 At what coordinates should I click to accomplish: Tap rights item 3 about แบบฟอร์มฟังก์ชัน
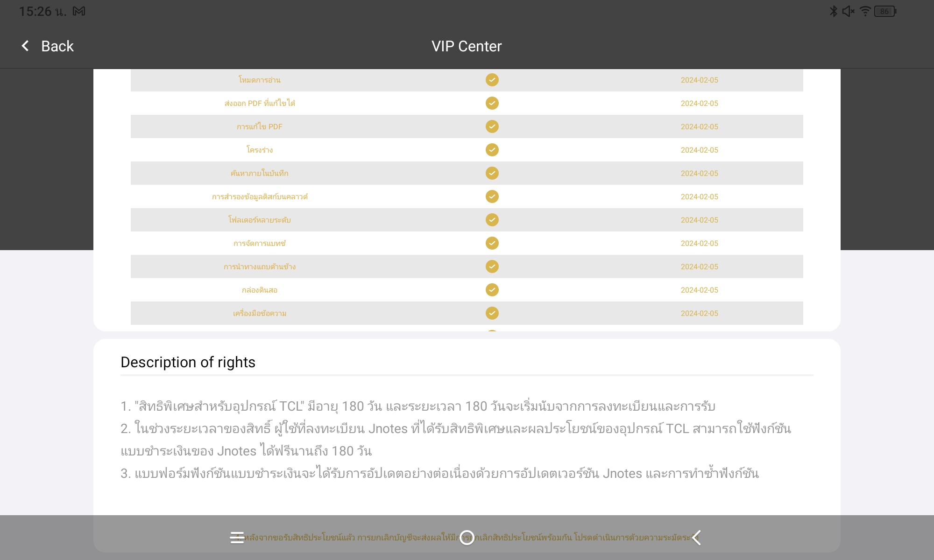pyautogui.click(x=439, y=473)
